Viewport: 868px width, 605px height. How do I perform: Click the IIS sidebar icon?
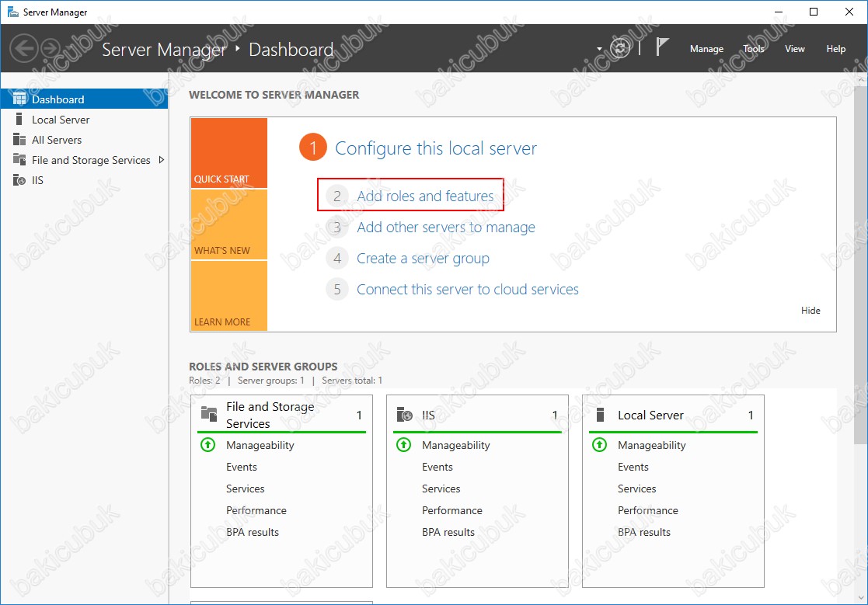pyautogui.click(x=19, y=180)
